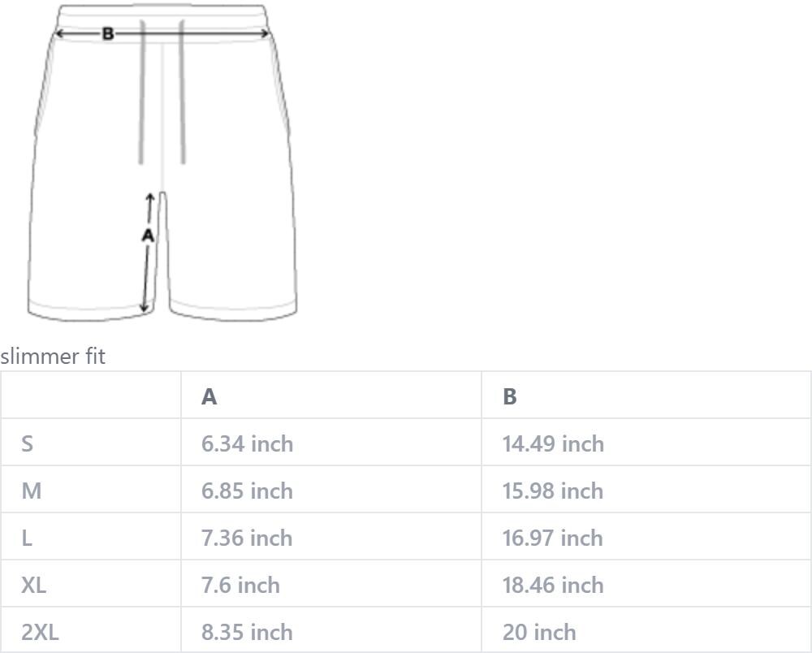
Task: Click the 15.98 inch cell
Action: pyautogui.click(x=646, y=490)
